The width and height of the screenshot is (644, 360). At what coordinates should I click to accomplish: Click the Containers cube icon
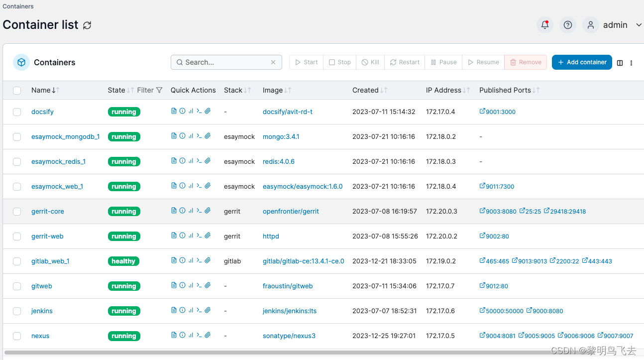[21, 62]
